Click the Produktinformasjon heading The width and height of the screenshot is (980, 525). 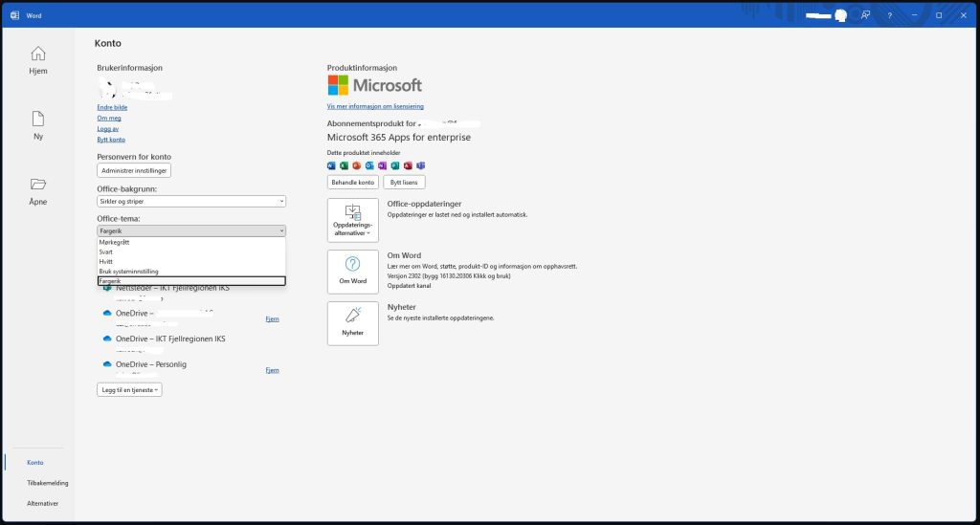point(362,68)
